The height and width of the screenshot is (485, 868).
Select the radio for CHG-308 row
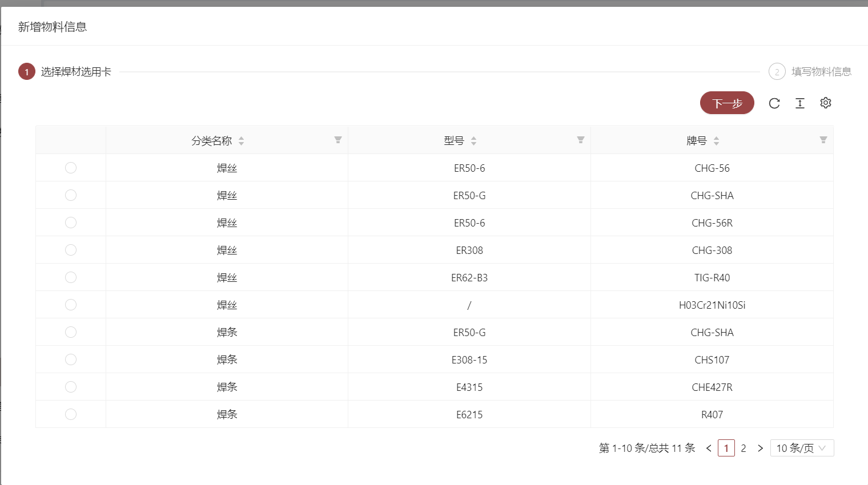[x=71, y=250]
